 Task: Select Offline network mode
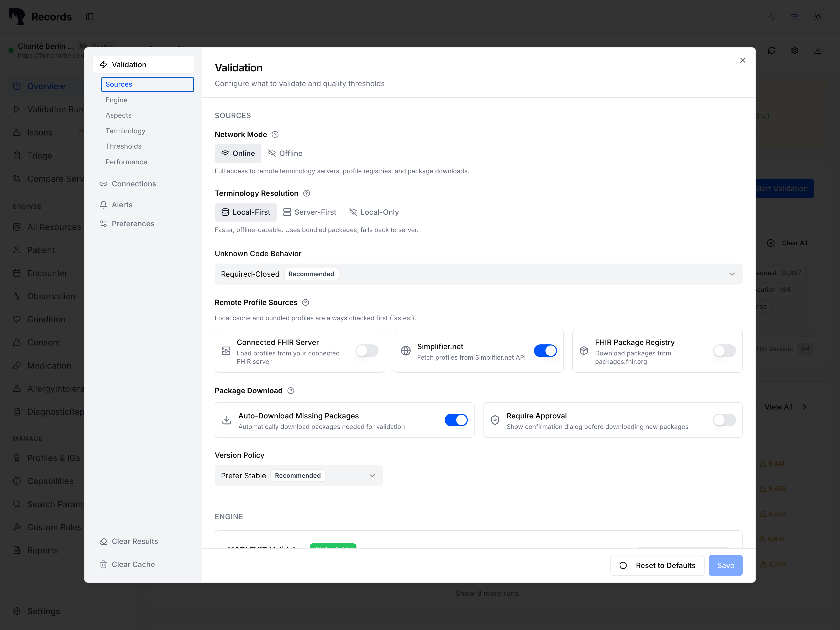(285, 153)
